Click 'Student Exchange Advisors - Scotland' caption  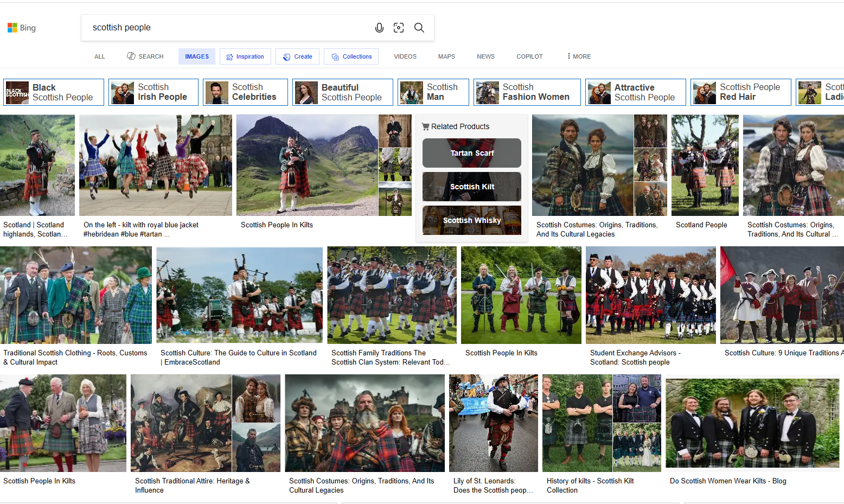coord(635,358)
